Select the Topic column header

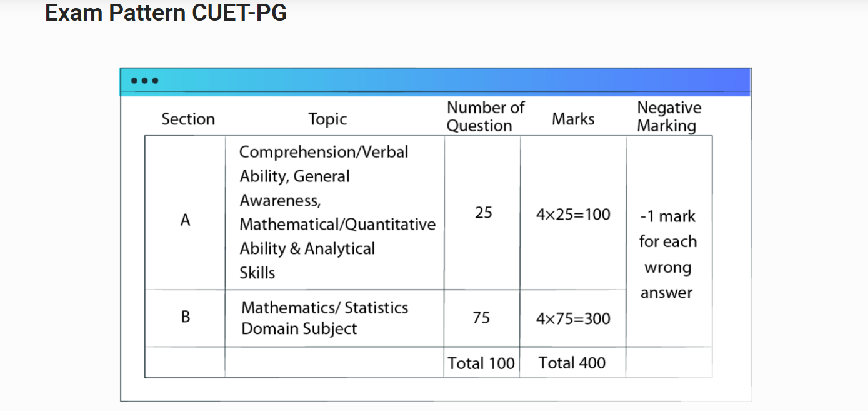coord(327,119)
